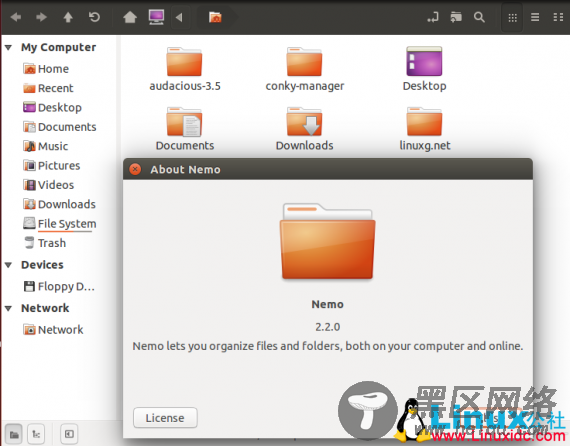Image resolution: width=570 pixels, height=446 pixels.
Task: Open File System in the sidebar
Action: 60,224
